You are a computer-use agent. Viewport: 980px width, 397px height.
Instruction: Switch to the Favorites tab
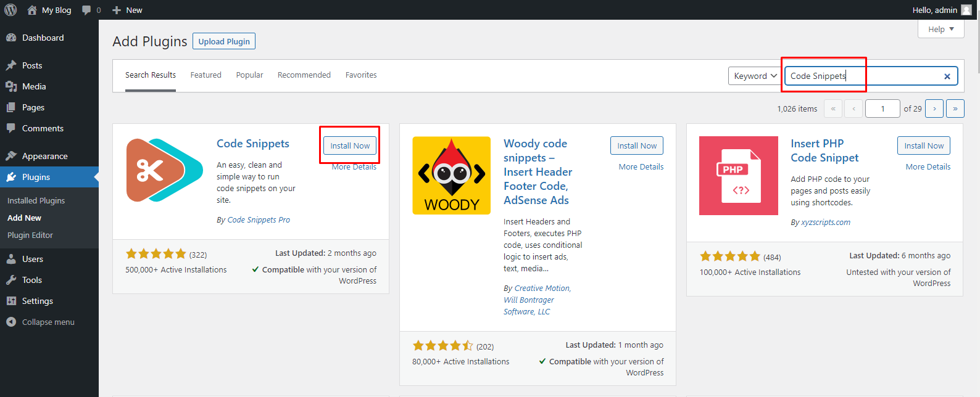pos(361,75)
